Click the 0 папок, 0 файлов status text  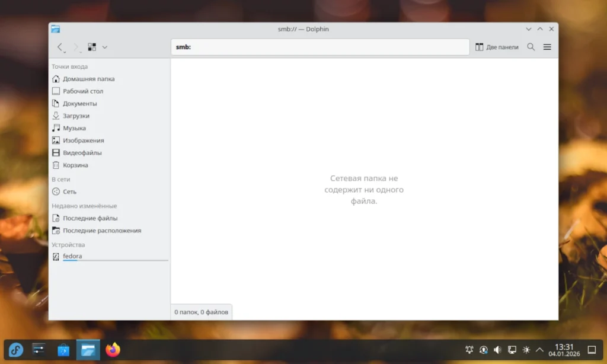point(202,312)
